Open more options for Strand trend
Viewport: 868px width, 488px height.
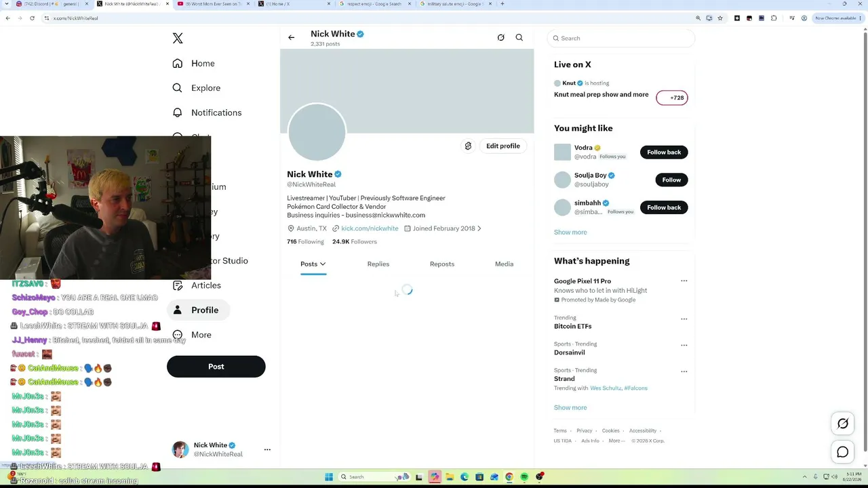pyautogui.click(x=684, y=371)
